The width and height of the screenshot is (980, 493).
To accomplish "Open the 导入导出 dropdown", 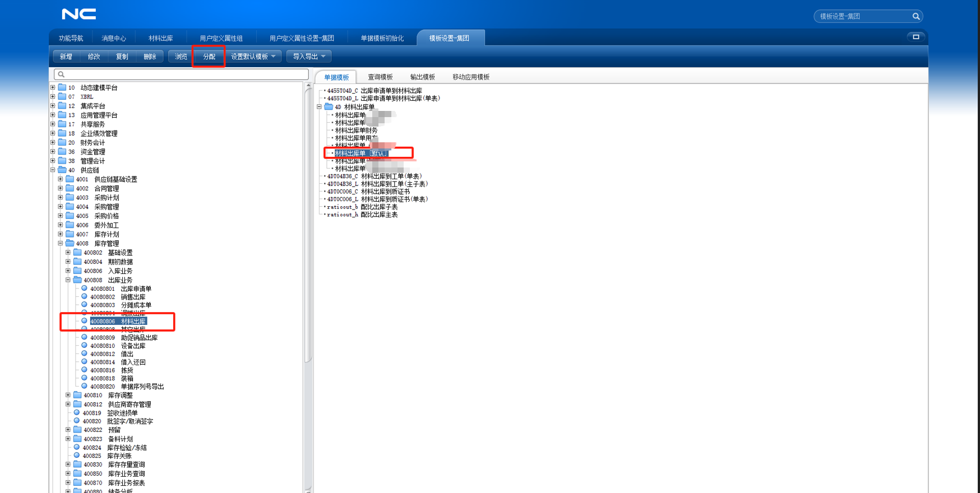I will 309,57.
